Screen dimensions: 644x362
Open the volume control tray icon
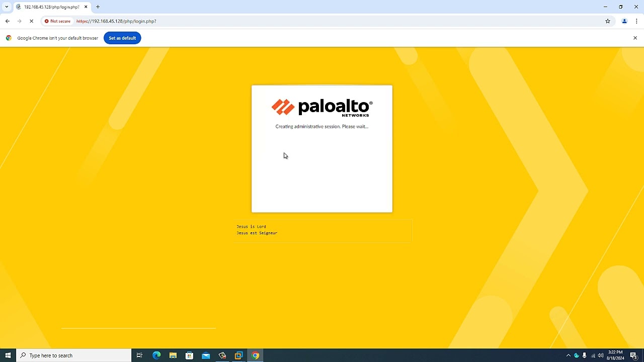601,355
